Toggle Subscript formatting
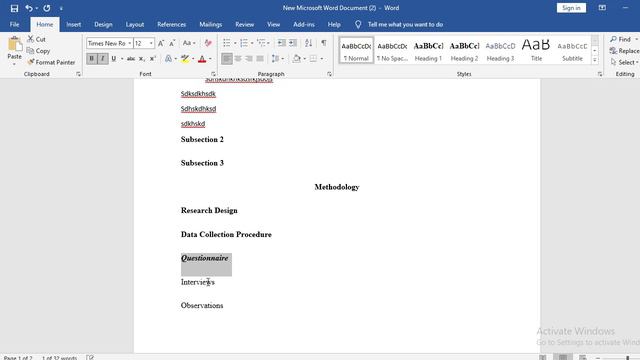Image resolution: width=640 pixels, height=360 pixels. [142, 59]
